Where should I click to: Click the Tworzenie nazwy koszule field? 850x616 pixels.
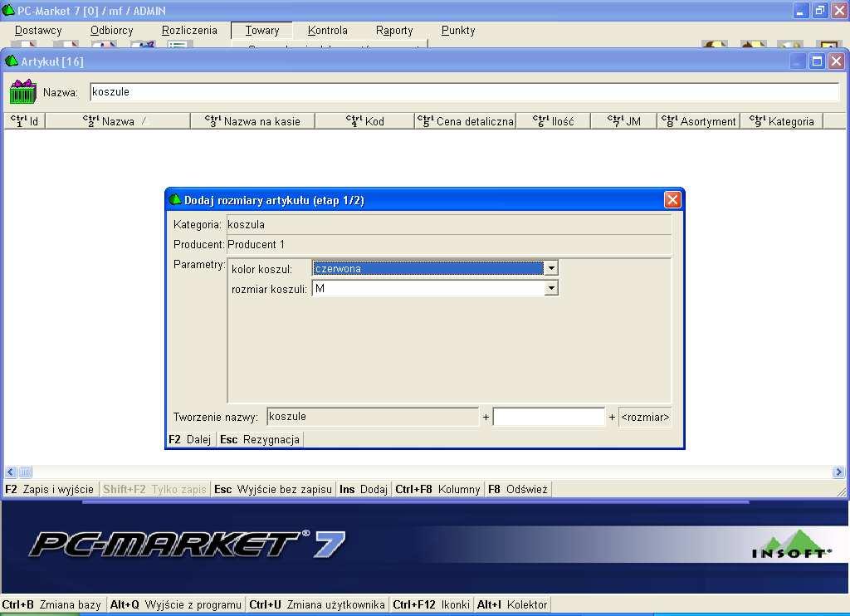click(x=373, y=417)
